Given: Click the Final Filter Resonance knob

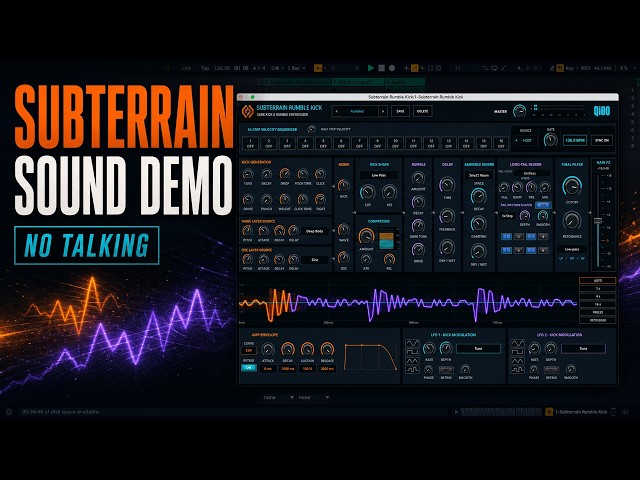Looking at the screenshot, I should point(572,221).
